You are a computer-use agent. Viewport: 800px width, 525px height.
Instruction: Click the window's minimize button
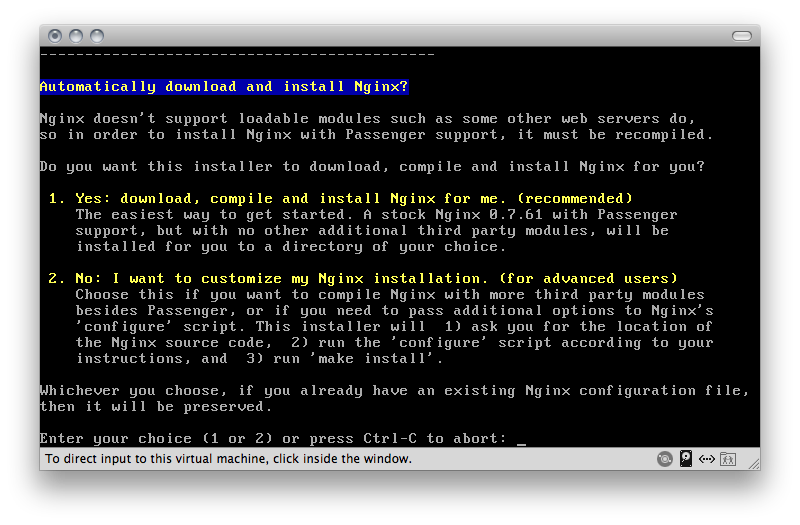tap(76, 36)
